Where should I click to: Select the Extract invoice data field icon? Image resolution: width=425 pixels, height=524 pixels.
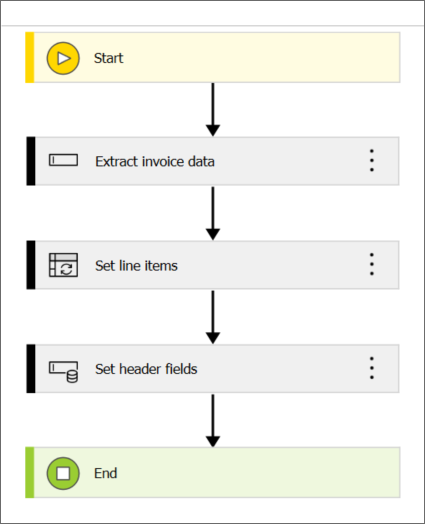pyautogui.click(x=63, y=160)
